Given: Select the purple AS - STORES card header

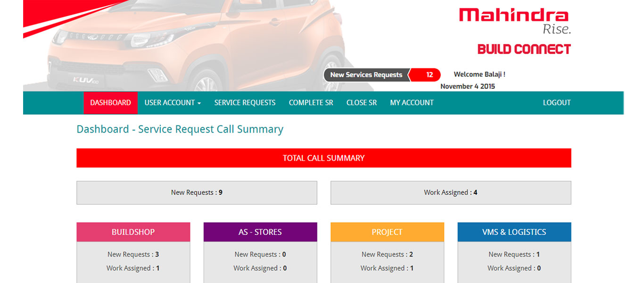Looking at the screenshot, I should 260,232.
